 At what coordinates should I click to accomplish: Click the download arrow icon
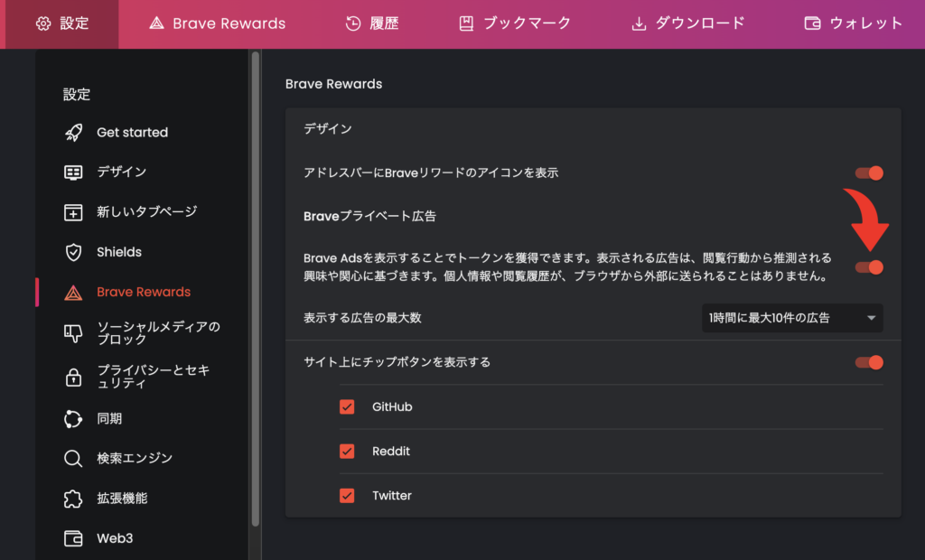[x=639, y=23]
